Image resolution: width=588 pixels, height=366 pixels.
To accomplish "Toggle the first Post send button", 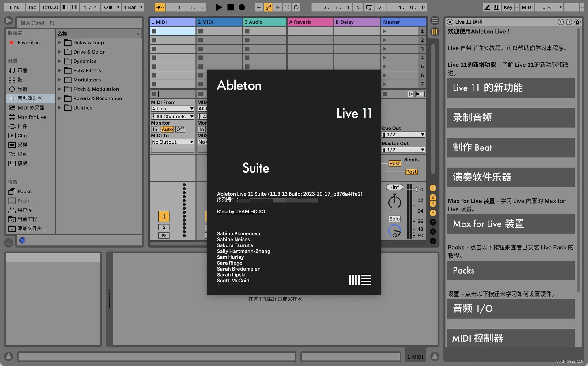I will (395, 163).
